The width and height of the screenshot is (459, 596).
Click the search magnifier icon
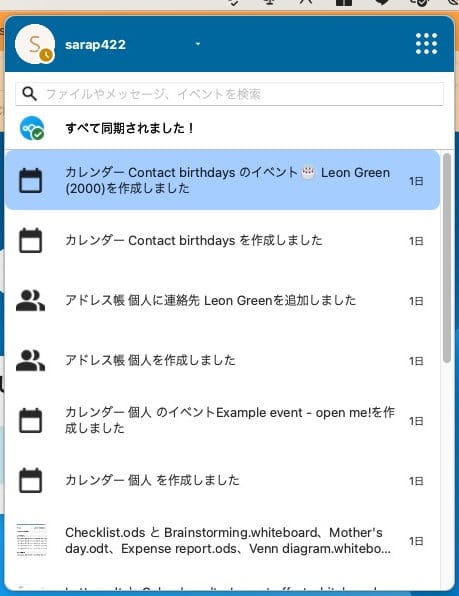tap(29, 94)
